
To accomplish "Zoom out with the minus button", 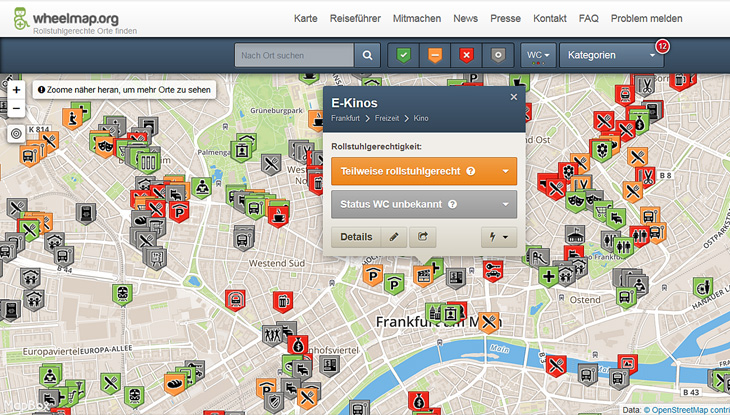I will coord(16,109).
